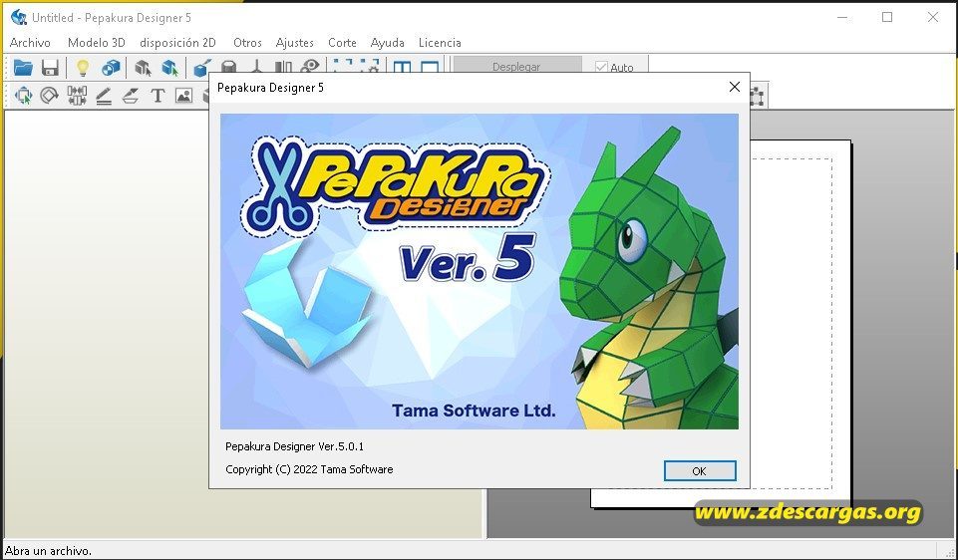
Task: Switch to split two-pane window layout icon
Action: click(402, 66)
